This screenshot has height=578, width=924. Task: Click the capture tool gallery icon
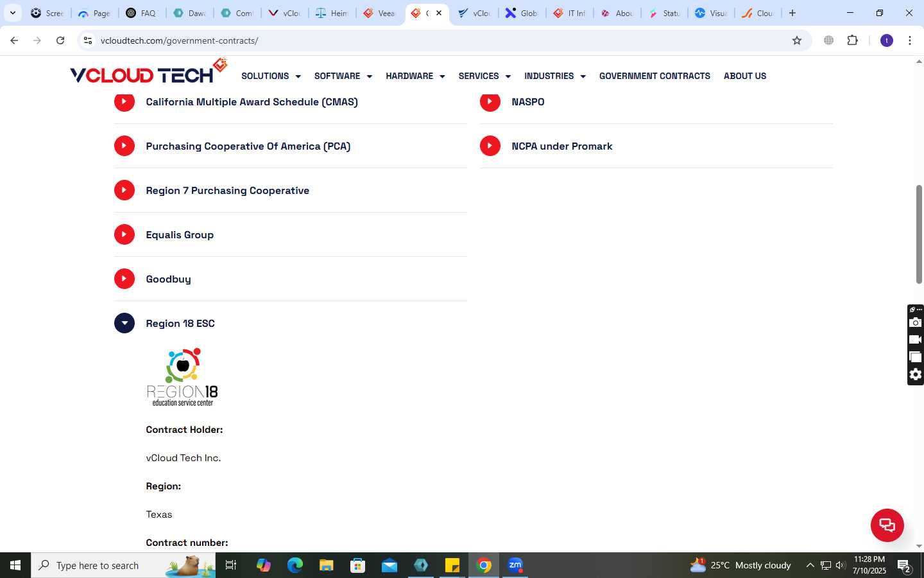(x=916, y=357)
